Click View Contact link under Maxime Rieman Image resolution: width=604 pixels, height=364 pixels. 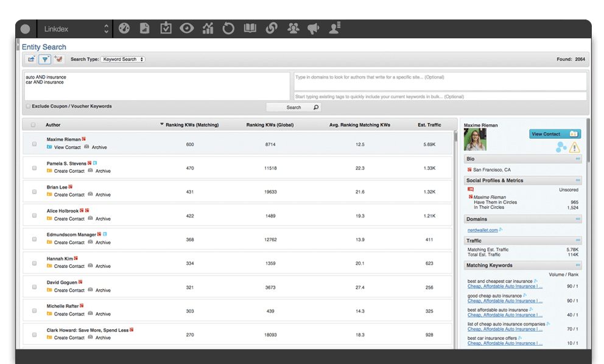point(68,147)
